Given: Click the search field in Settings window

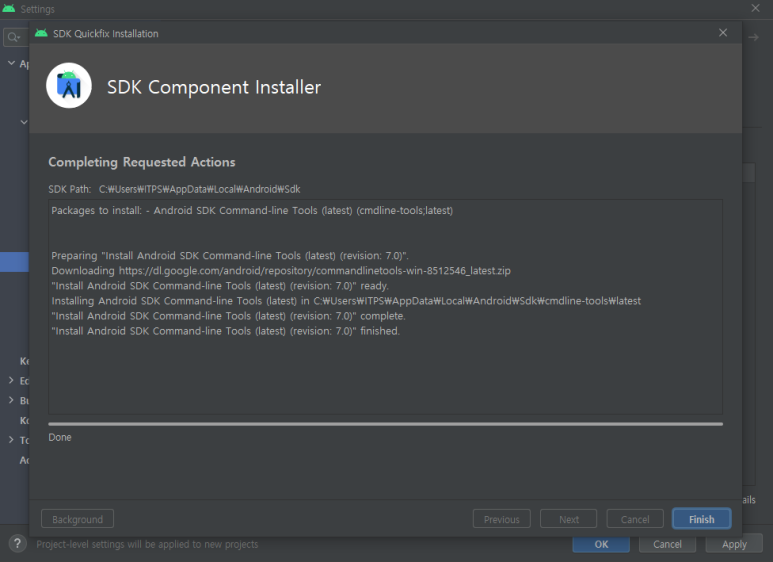Looking at the screenshot, I should click(15, 37).
